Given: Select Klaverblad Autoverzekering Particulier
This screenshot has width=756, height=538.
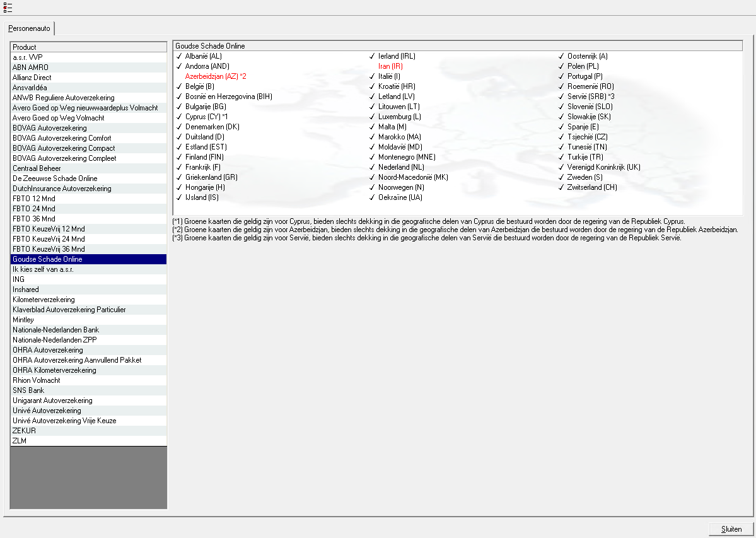Looking at the screenshot, I should [88, 310].
